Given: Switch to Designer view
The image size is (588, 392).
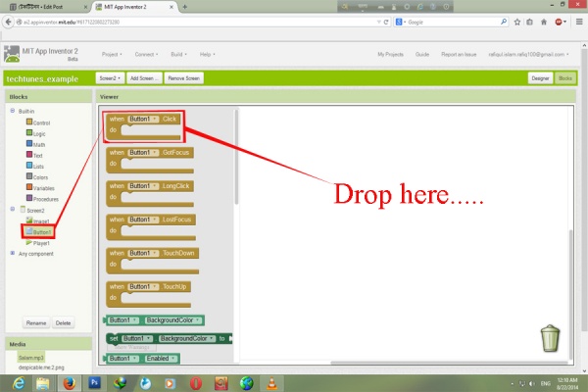Looking at the screenshot, I should 540,78.
